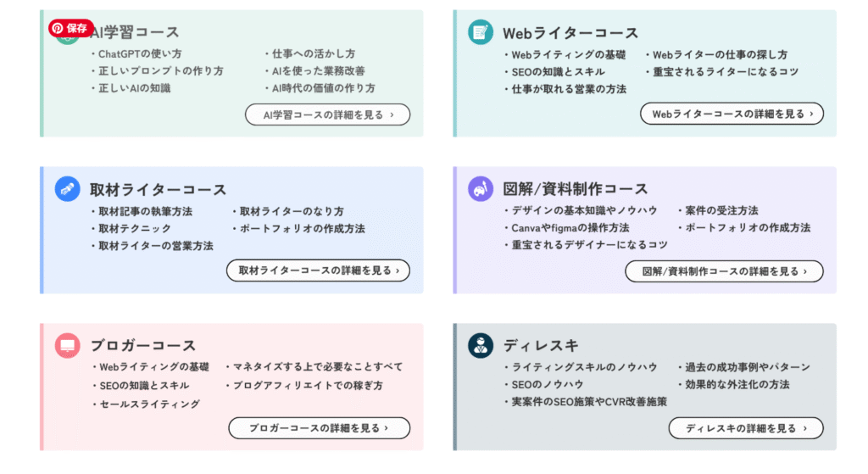Click the 取材ライターコース heading text
The width and height of the screenshot is (868, 474).
[159, 189]
